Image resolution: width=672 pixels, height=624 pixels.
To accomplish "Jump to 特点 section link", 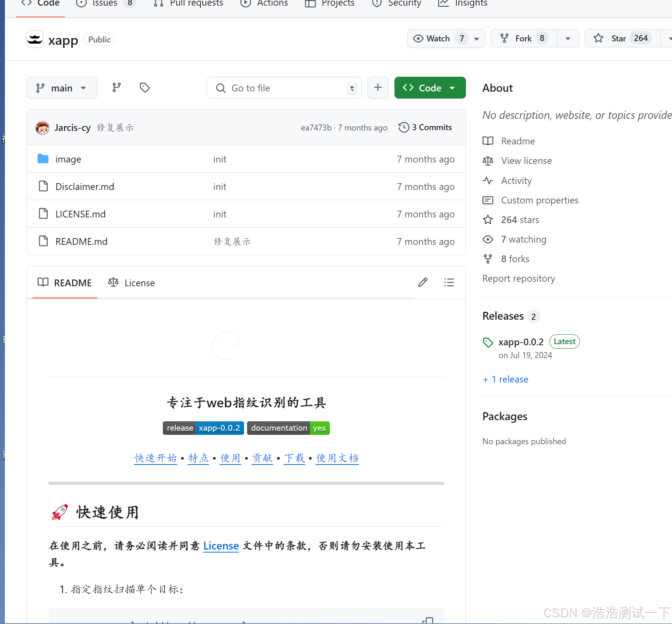I will tap(198, 458).
